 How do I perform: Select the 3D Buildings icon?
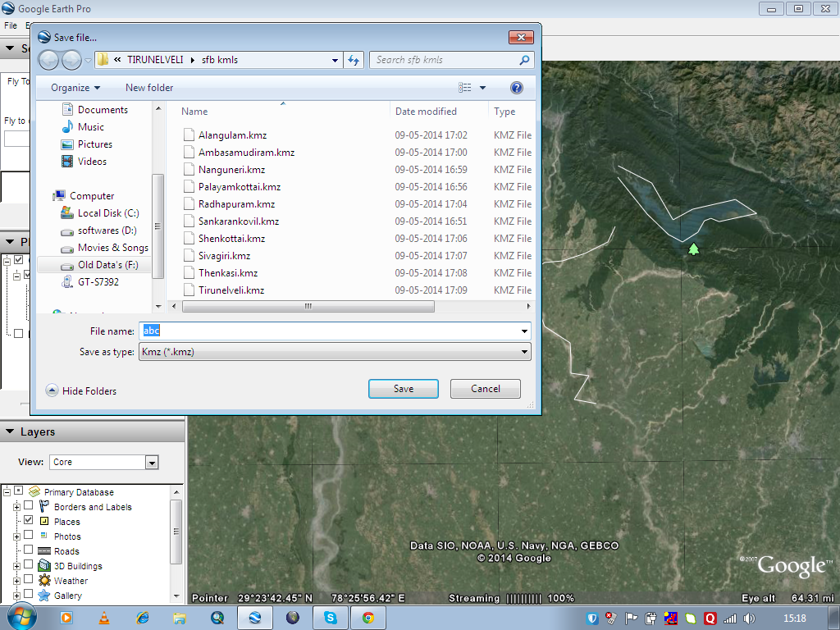coord(44,565)
